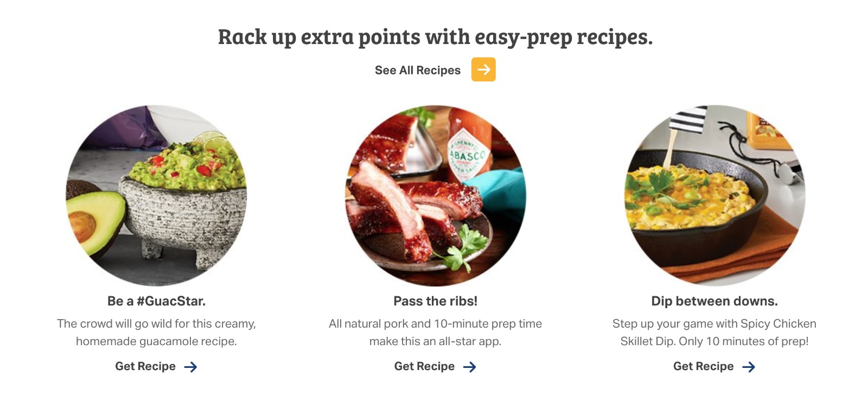Click the arrow next to skillet dip Get Recipe
Viewport: 868px width, 401px height.
[749, 367]
